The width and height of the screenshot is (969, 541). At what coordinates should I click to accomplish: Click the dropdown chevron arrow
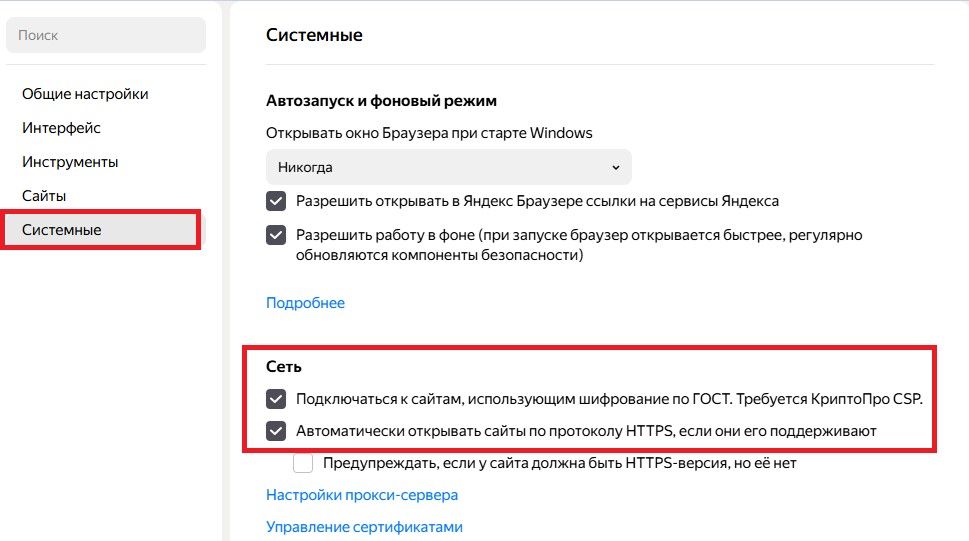(x=616, y=168)
